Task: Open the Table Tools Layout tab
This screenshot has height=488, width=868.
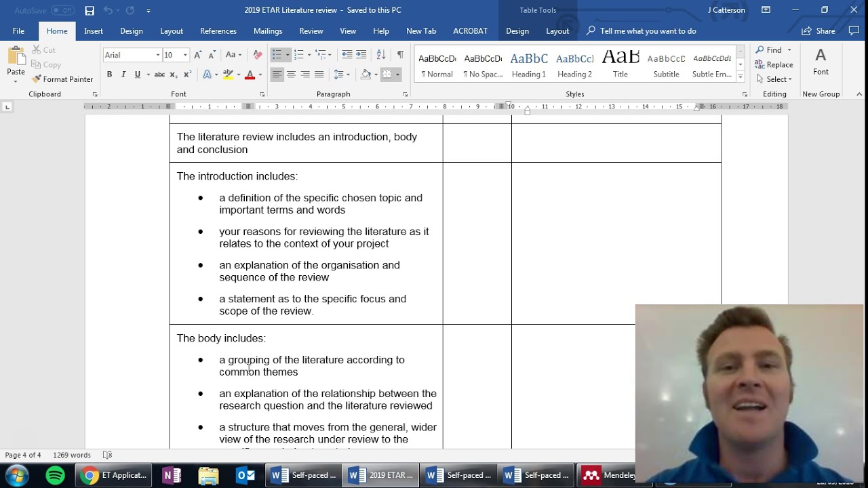Action: (557, 31)
